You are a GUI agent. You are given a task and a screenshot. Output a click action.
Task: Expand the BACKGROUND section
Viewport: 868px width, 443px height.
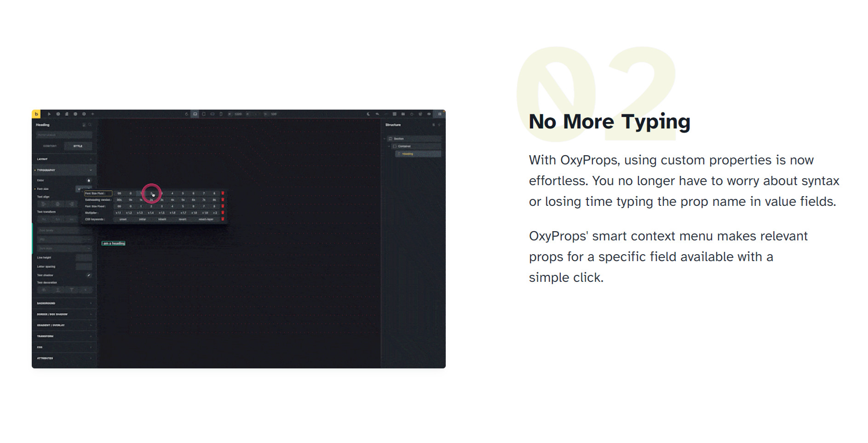64,303
